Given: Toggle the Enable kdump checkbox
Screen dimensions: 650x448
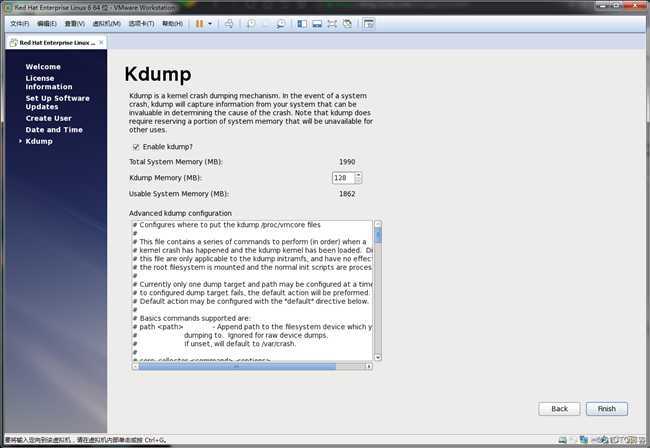Looking at the screenshot, I should click(x=136, y=147).
